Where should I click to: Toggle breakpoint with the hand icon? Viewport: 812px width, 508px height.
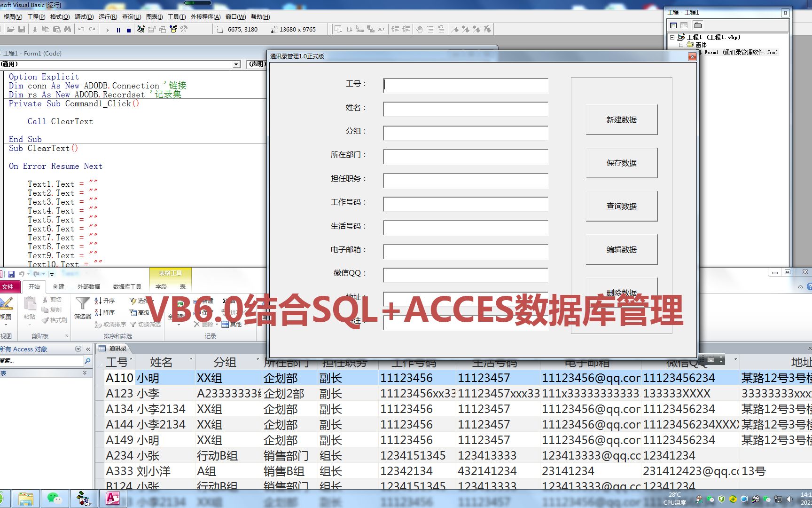click(x=420, y=29)
